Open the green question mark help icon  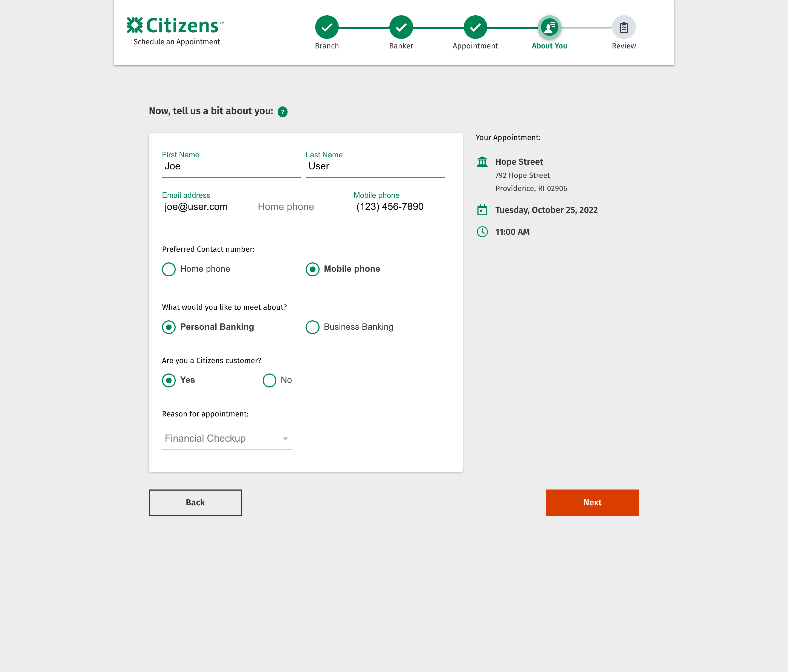pos(282,112)
